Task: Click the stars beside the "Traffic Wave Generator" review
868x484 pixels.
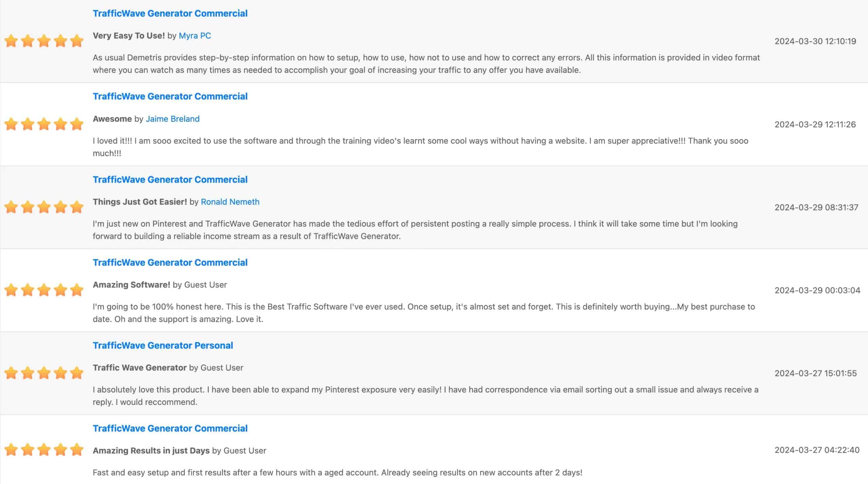Action: tap(44, 373)
